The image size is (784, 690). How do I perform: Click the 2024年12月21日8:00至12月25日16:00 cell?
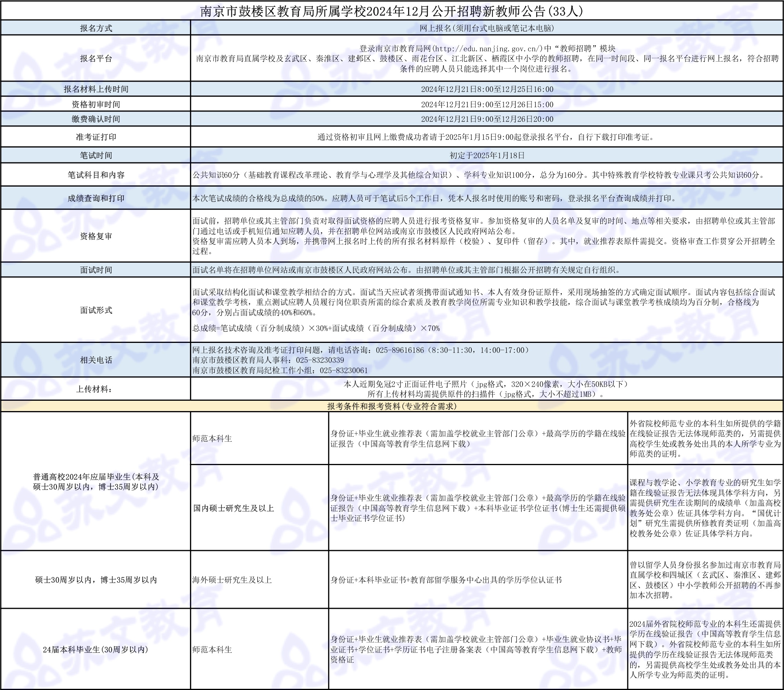pyautogui.click(x=487, y=89)
